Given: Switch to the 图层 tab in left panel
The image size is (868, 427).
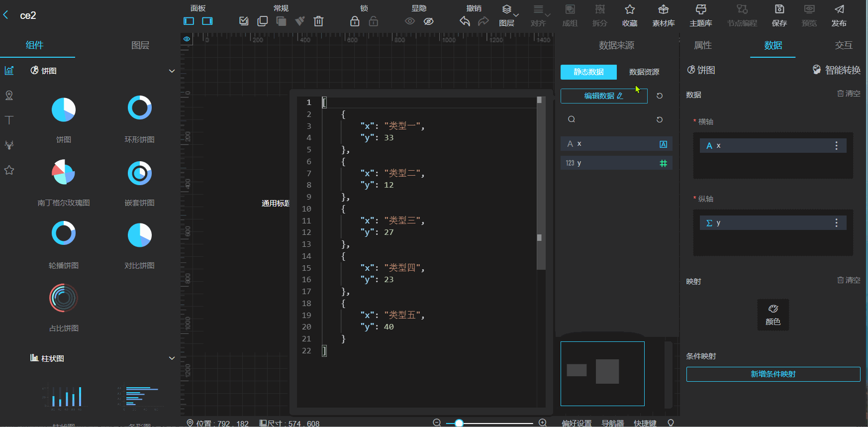Looking at the screenshot, I should pyautogui.click(x=140, y=45).
